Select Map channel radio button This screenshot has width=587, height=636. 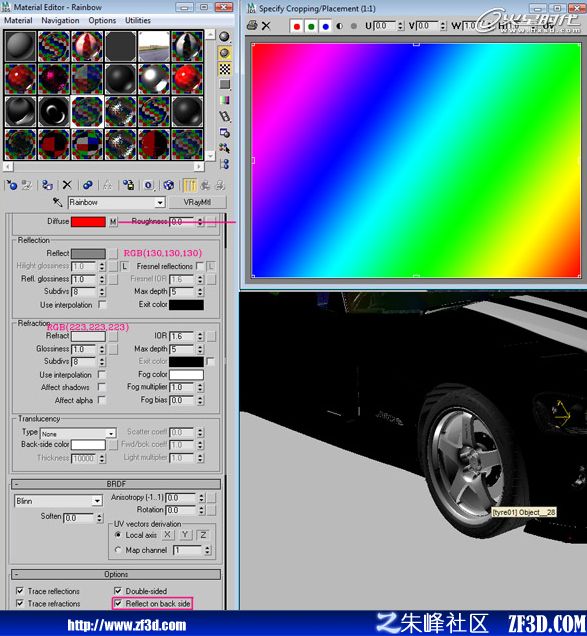click(118, 550)
